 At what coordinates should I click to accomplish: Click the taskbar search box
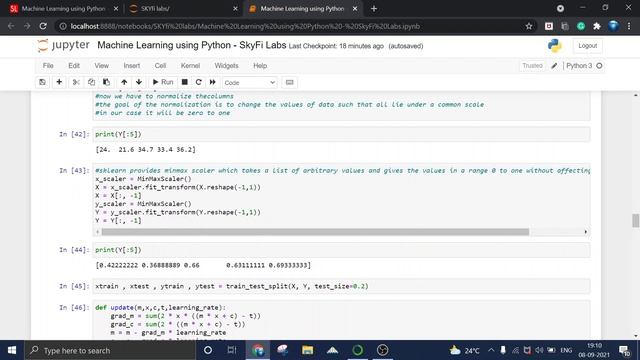pyautogui.click(x=110, y=350)
